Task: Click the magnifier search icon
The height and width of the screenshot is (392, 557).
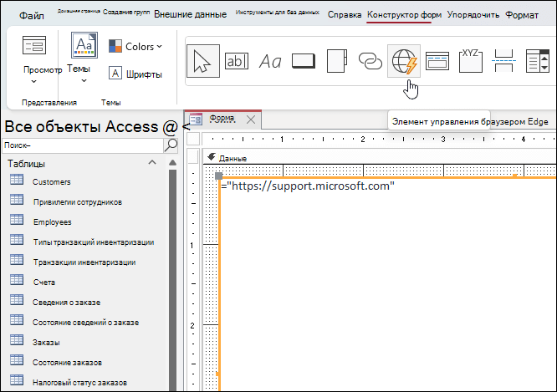Action: click(171, 145)
